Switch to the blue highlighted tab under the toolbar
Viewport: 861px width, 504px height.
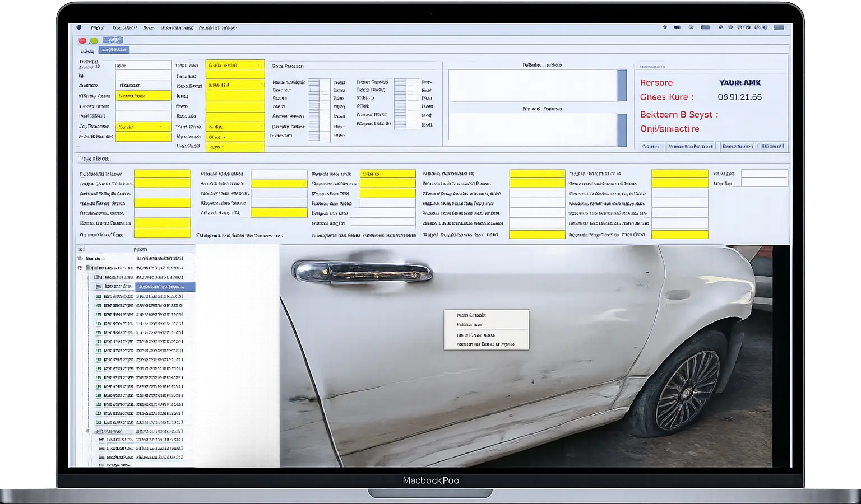click(114, 50)
